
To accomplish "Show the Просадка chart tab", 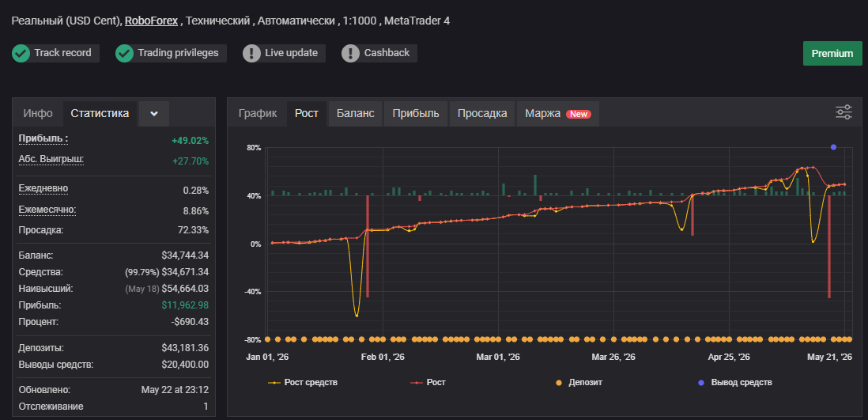I will point(482,114).
